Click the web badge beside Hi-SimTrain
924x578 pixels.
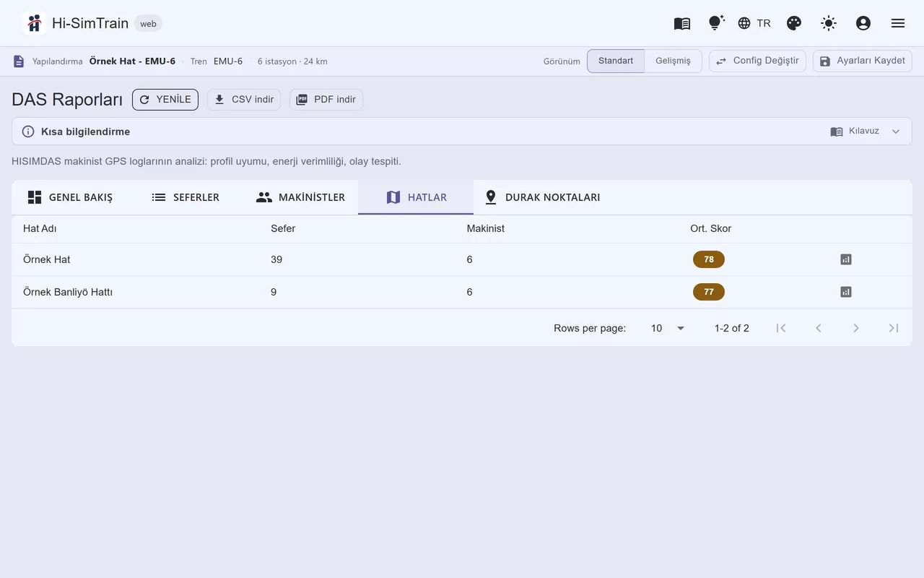tap(148, 24)
